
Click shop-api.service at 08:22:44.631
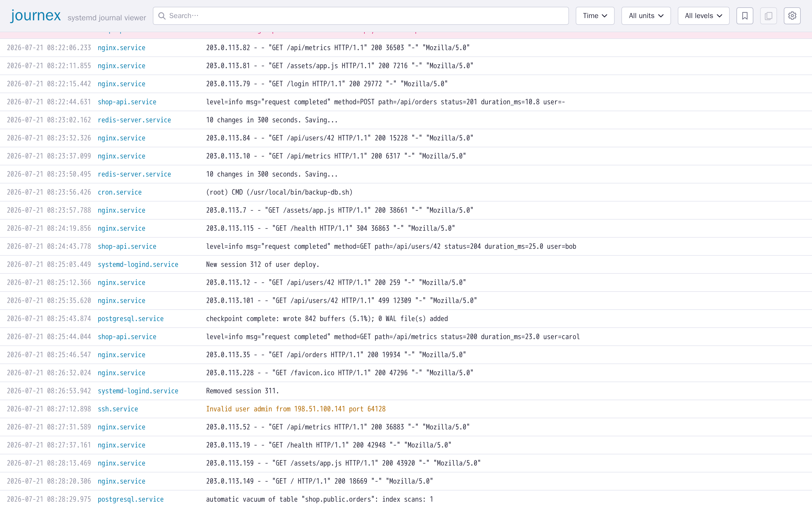[127, 102]
